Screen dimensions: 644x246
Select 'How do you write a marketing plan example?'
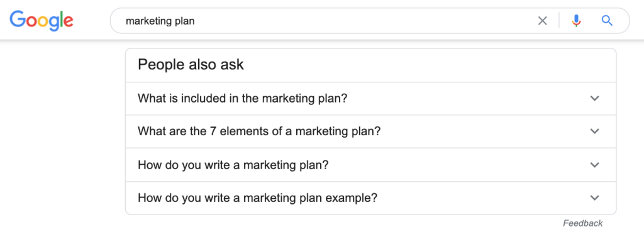pos(257,198)
